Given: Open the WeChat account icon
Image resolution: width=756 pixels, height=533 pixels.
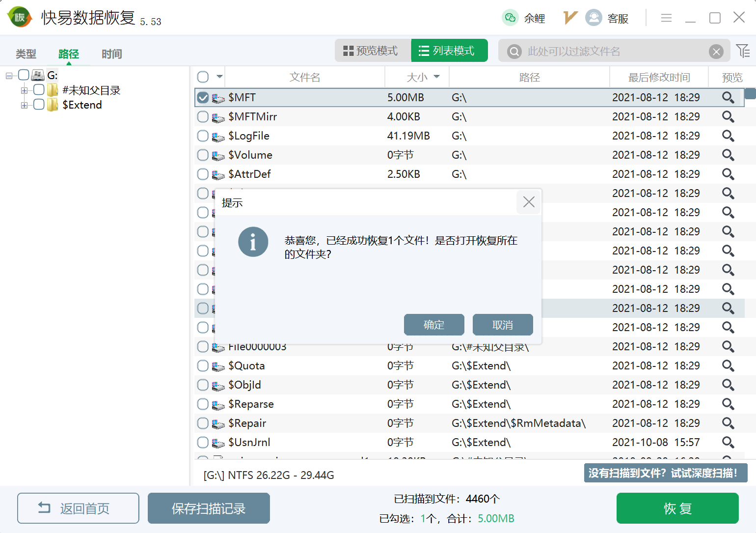Looking at the screenshot, I should tap(510, 18).
